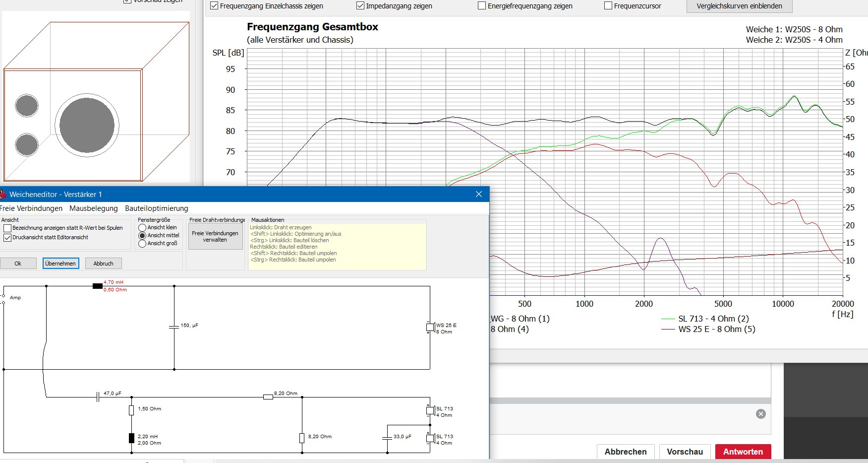Select the 1,50 Ohm resistor symbol
Screen dimensions: 868x463
click(131, 410)
